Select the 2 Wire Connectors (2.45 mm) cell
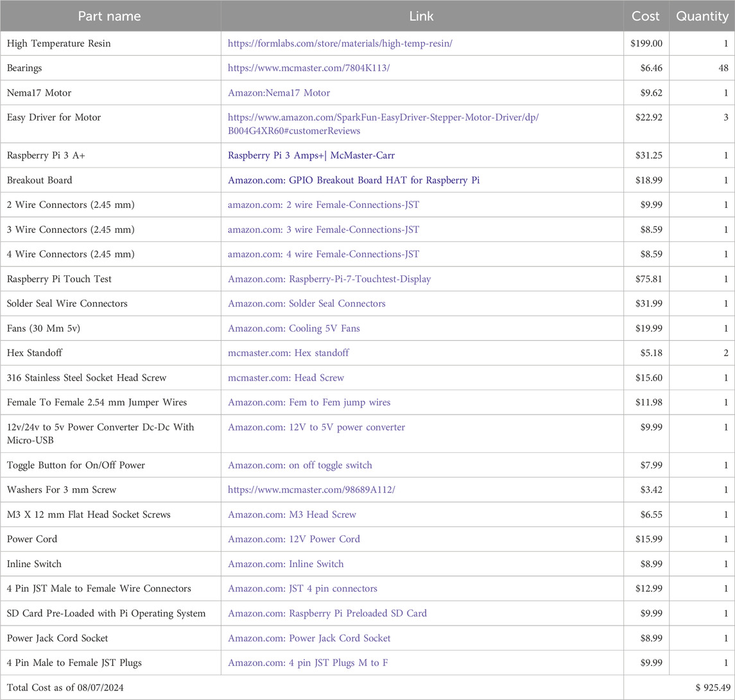The width and height of the screenshot is (735, 700). tap(71, 205)
